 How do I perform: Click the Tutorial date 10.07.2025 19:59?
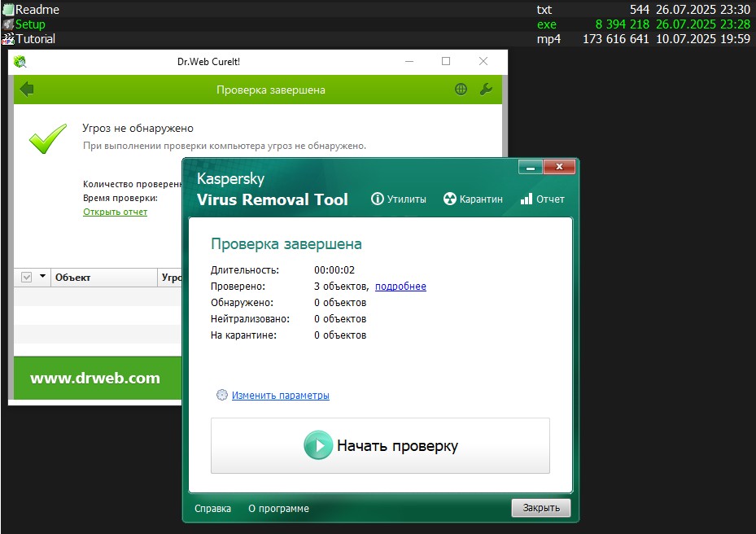[x=703, y=39]
